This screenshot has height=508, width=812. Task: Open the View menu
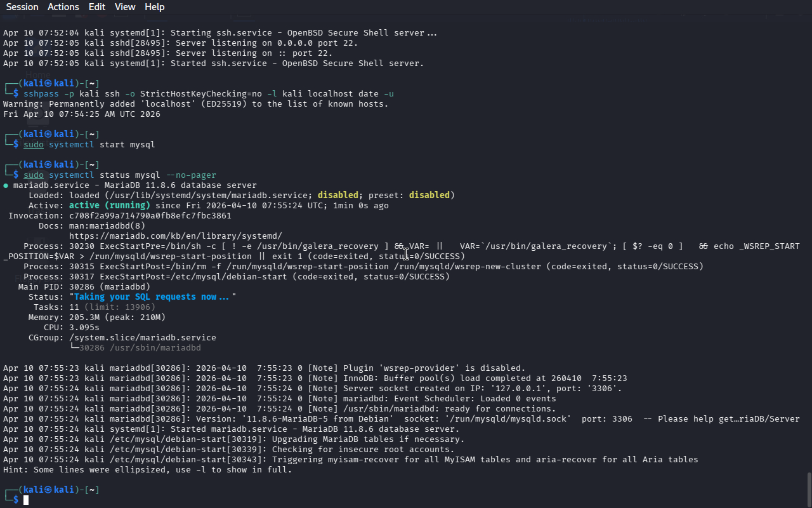(125, 7)
